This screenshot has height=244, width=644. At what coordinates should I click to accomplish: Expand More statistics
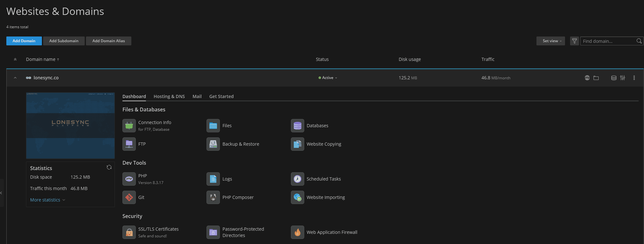[47, 200]
